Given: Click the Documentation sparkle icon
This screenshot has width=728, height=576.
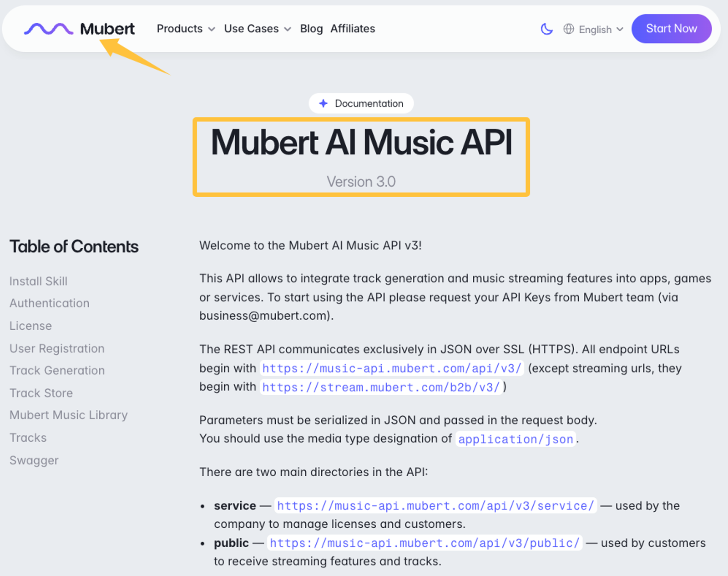Looking at the screenshot, I should [x=324, y=103].
